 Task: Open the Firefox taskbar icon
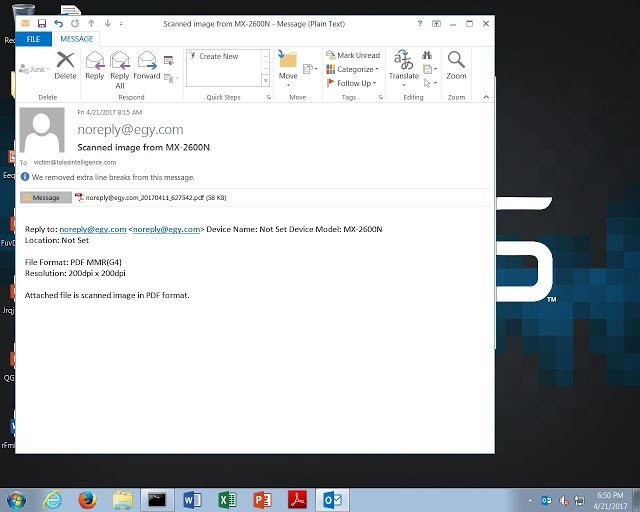pos(87,499)
